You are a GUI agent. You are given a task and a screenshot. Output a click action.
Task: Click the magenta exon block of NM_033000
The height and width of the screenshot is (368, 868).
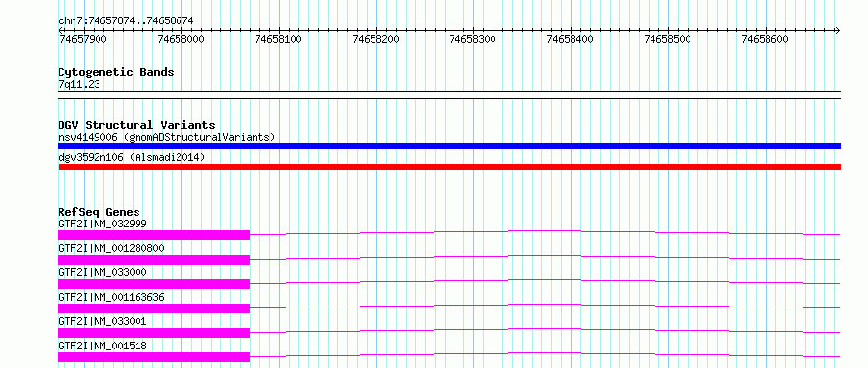154,284
